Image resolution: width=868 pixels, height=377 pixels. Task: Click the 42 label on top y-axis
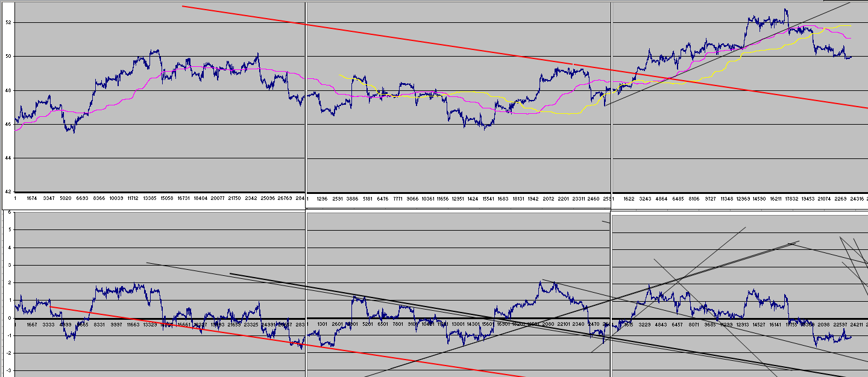(x=8, y=192)
